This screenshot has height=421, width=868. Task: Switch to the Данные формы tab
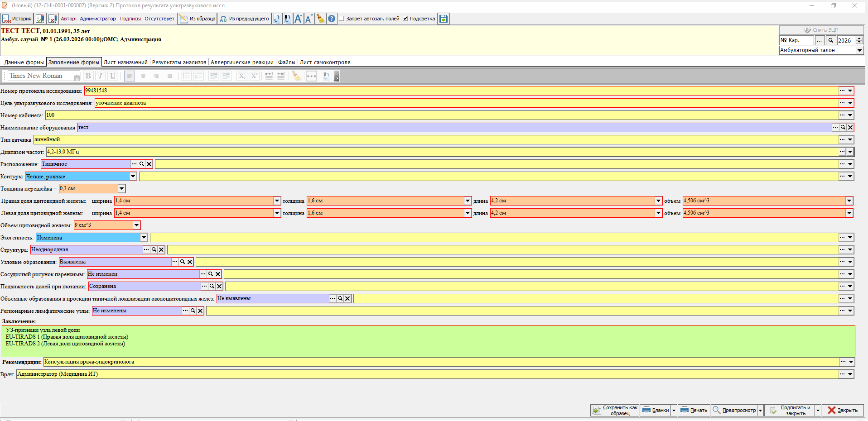pos(24,62)
